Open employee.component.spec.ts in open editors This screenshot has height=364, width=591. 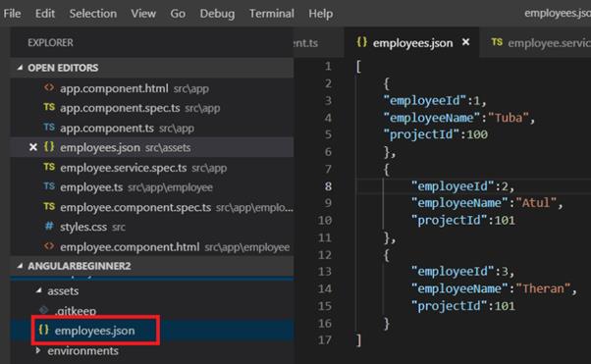click(x=152, y=207)
